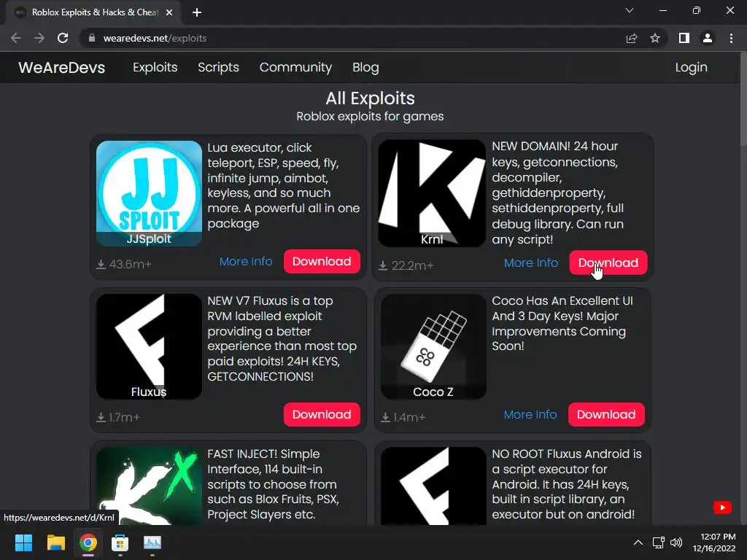Click the WeAreDevs site logo
Image resolution: width=747 pixels, height=560 pixels.
click(x=62, y=67)
